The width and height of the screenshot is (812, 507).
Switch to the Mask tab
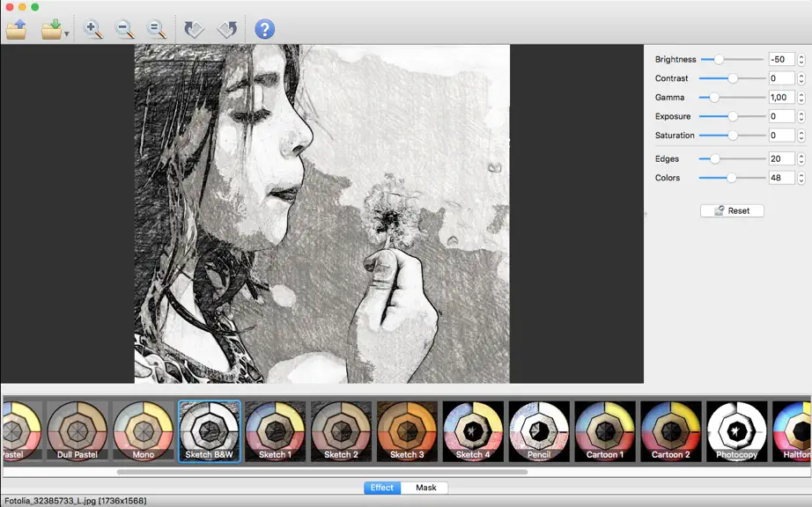click(425, 488)
